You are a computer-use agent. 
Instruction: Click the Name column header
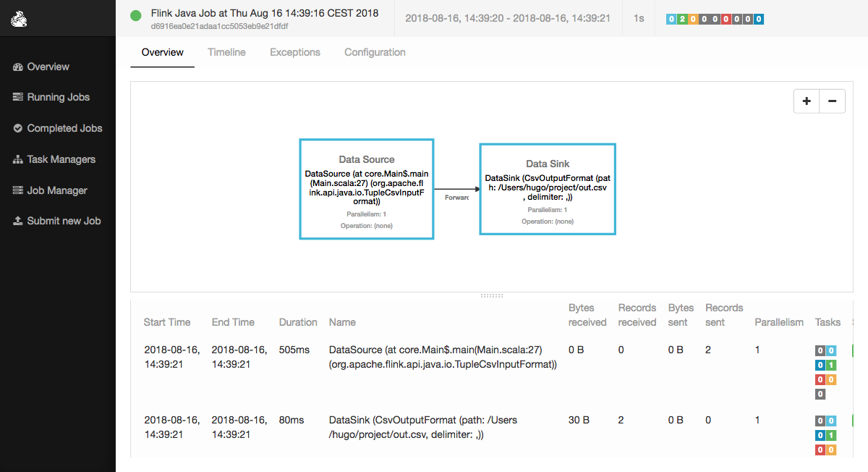pos(344,322)
